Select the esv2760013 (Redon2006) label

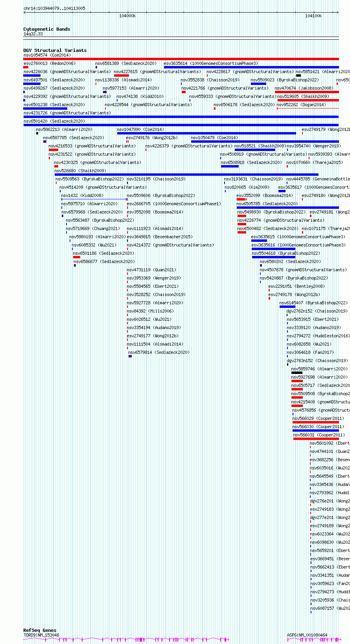(x=49, y=63)
